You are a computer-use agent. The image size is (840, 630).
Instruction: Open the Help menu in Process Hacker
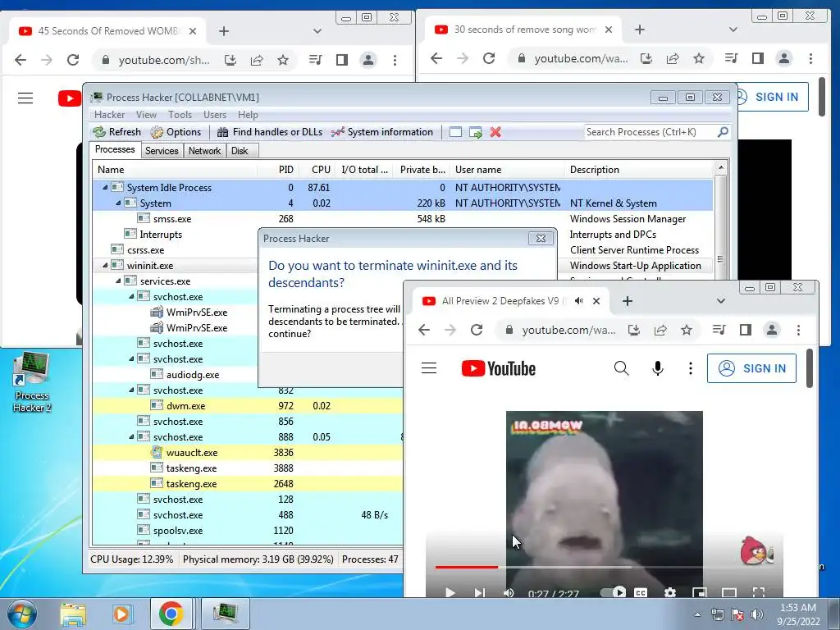coord(248,115)
